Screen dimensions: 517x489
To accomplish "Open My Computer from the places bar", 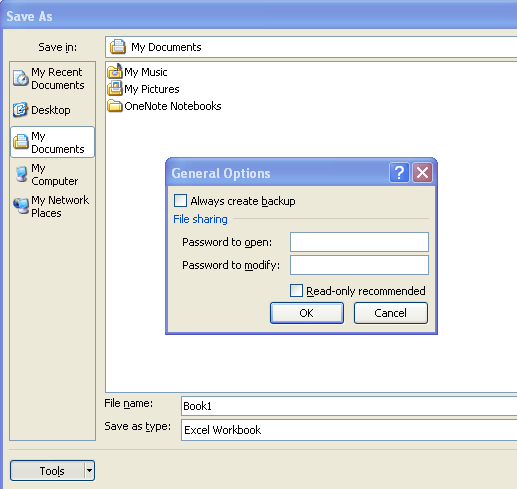I will 52,174.
